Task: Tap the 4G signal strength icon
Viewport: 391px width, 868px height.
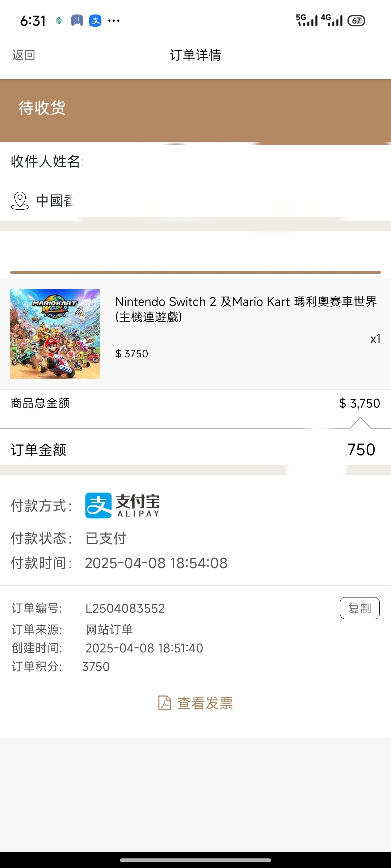Action: pyautogui.click(x=332, y=20)
